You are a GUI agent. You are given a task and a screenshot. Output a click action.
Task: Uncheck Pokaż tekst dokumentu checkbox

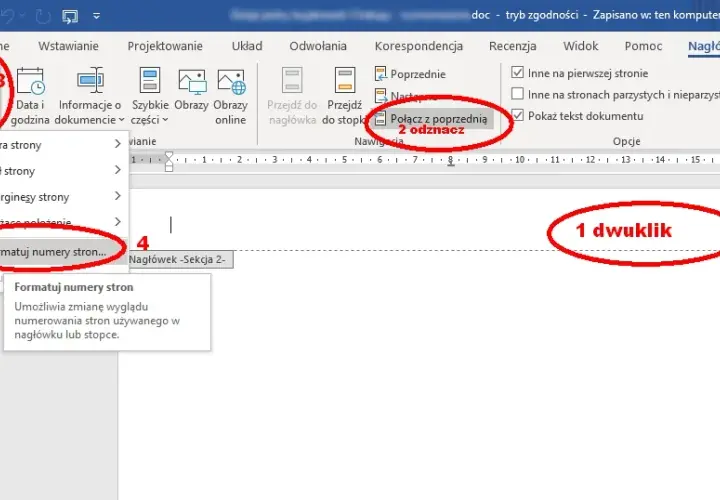518,115
